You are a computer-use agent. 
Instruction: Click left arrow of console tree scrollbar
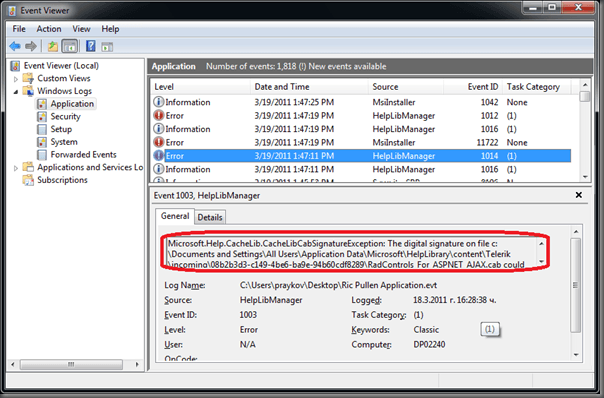click(x=13, y=364)
